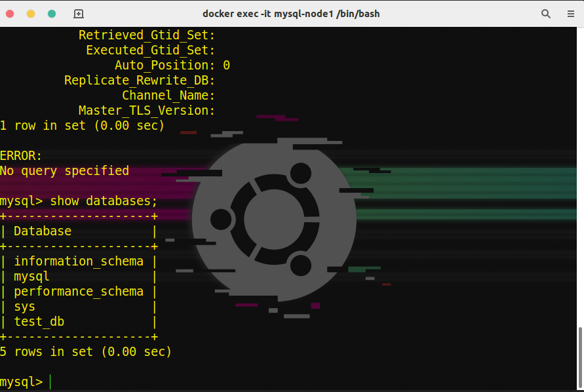The image size is (584, 392).
Task: Click the 'Executed_Gtid_Set:' field
Action: point(151,50)
